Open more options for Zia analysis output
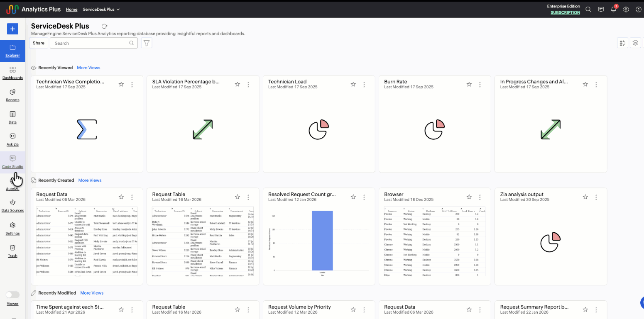Screen dimensions: 644x319 596,197
